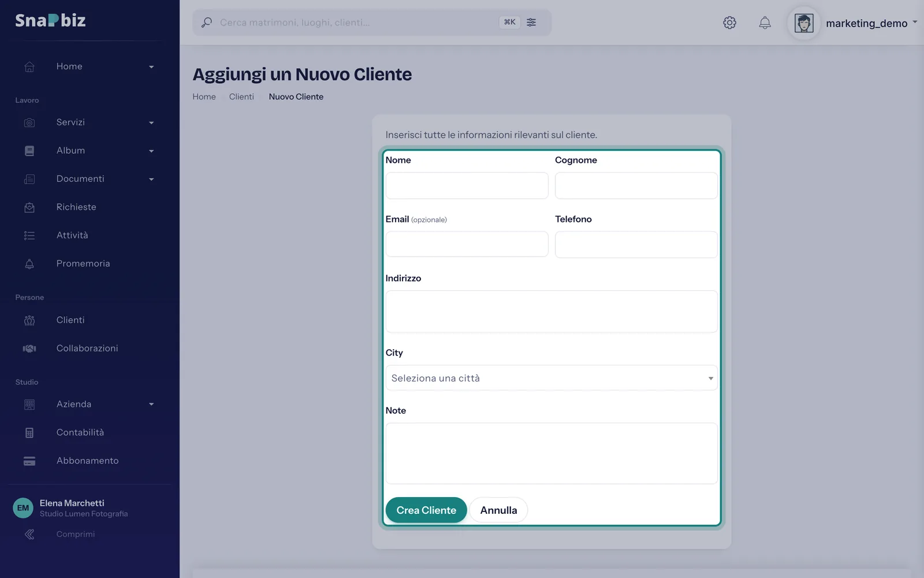
Task: Click the Crea Cliente button
Action: tap(426, 510)
